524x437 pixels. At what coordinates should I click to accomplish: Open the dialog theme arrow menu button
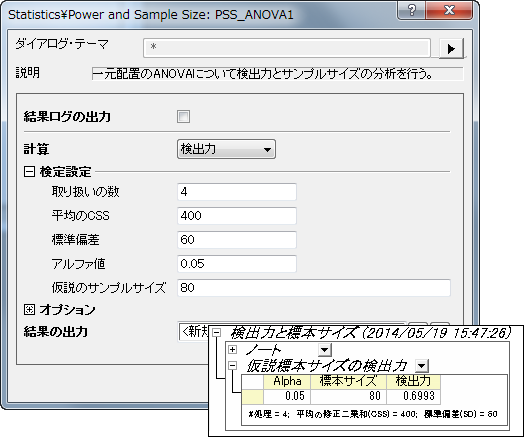coord(451,48)
